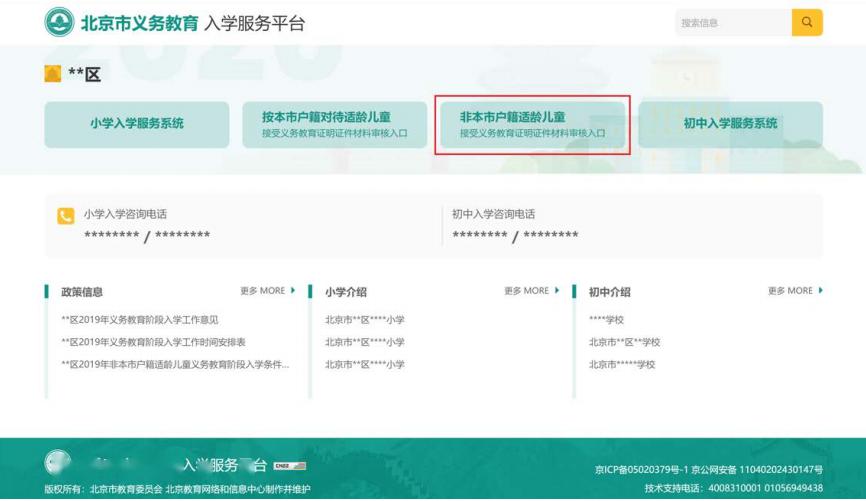
Task: Focus the 搜索信息 search input field
Action: [x=733, y=23]
